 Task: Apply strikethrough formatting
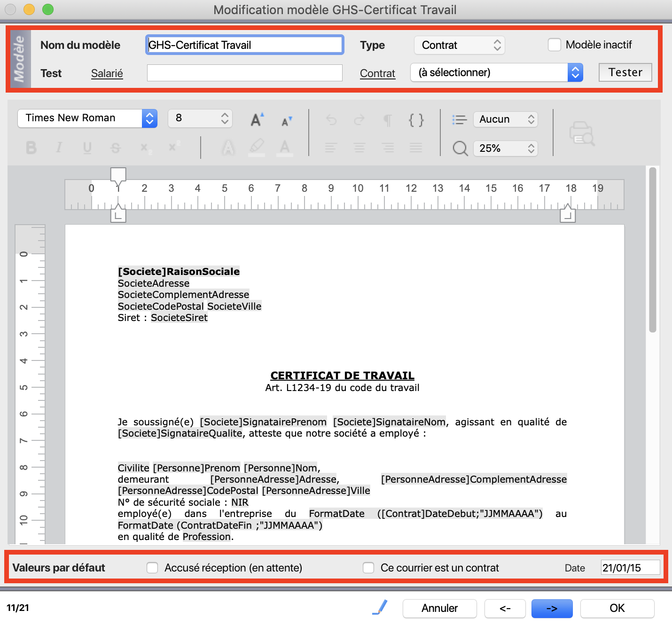click(116, 148)
